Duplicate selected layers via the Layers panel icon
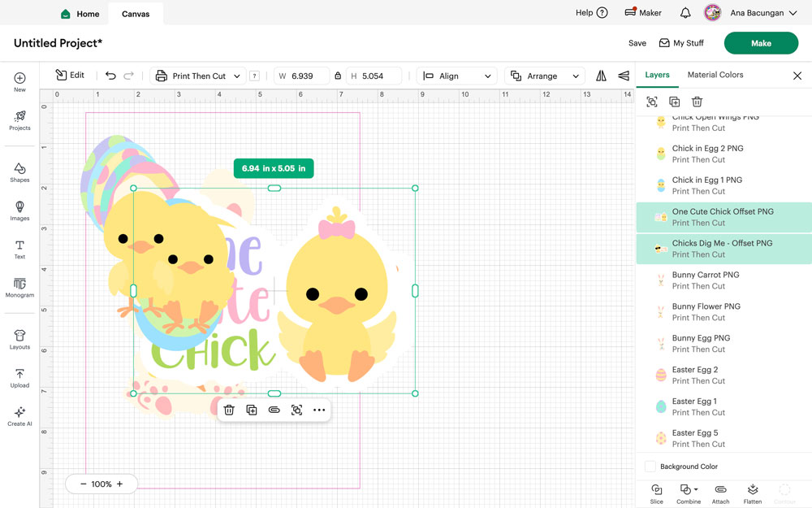Image resolution: width=812 pixels, height=508 pixels. pyautogui.click(x=674, y=102)
